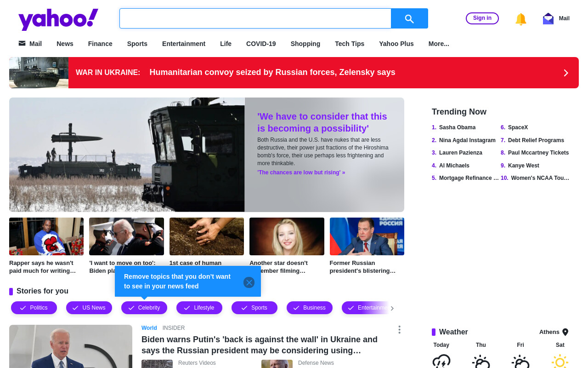The height and width of the screenshot is (368, 588).
Task: Open Shopping in navigation bar
Action: point(305,44)
